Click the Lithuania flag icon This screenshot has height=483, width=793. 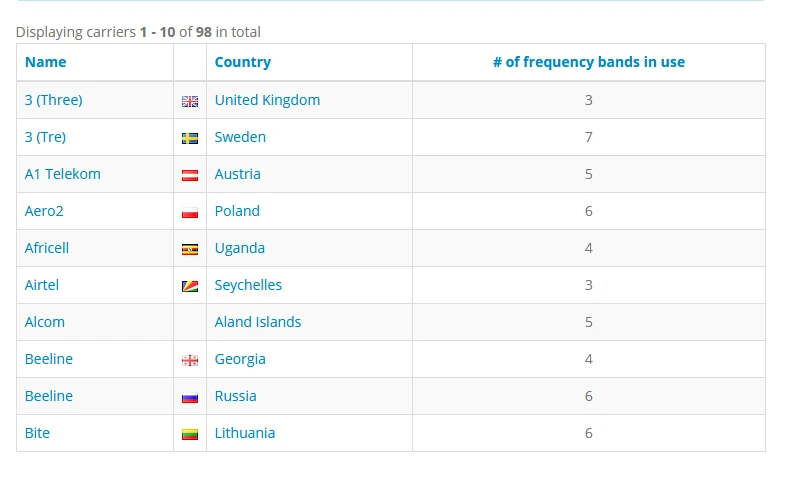(x=190, y=434)
